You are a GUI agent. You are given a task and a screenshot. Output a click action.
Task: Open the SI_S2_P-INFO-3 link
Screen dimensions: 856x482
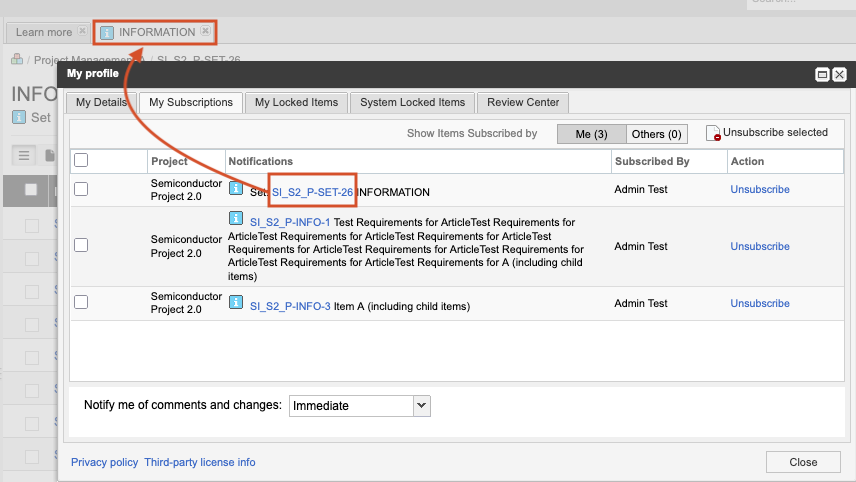(x=290, y=306)
